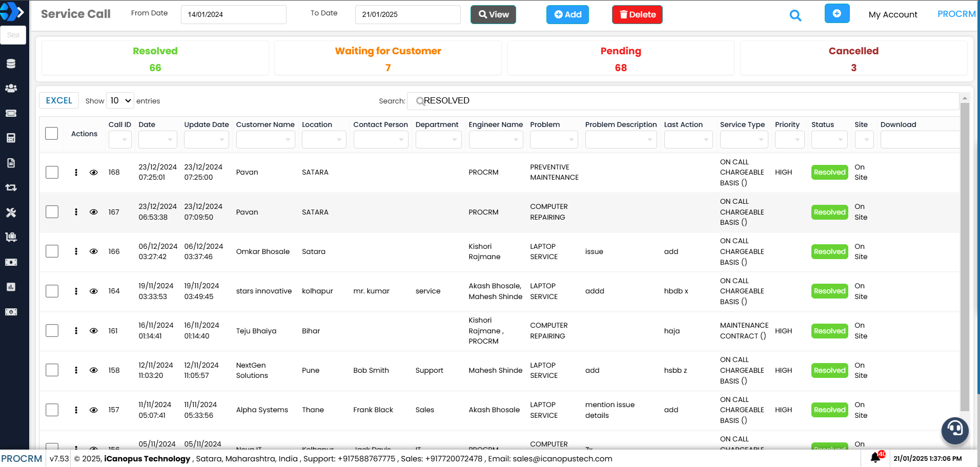This screenshot has width=980, height=467.
Task: Expand the Customer Name filter dropdown
Action: click(x=265, y=140)
